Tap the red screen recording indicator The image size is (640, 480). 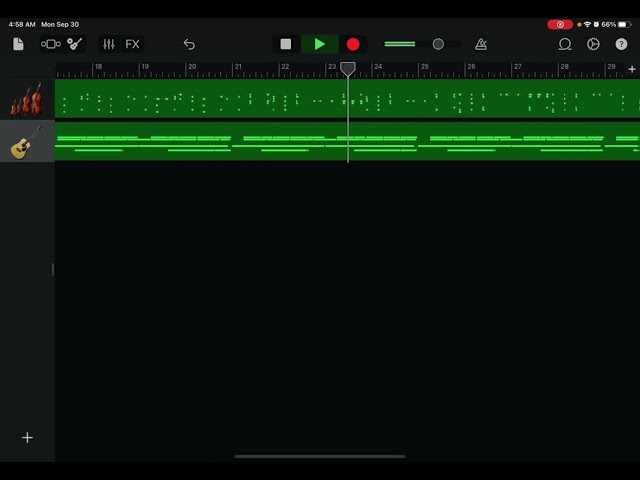560,24
